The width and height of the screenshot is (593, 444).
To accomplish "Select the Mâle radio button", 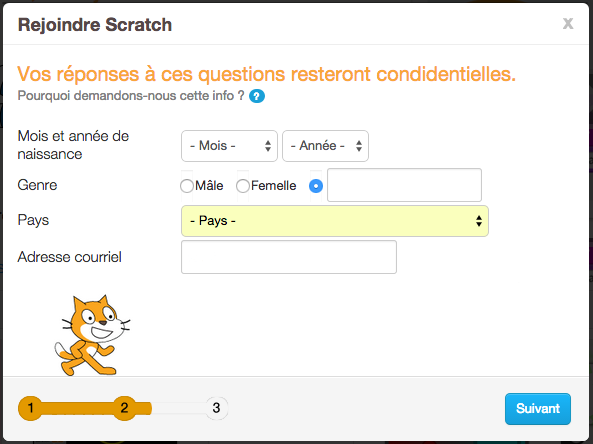I will tap(187, 186).
